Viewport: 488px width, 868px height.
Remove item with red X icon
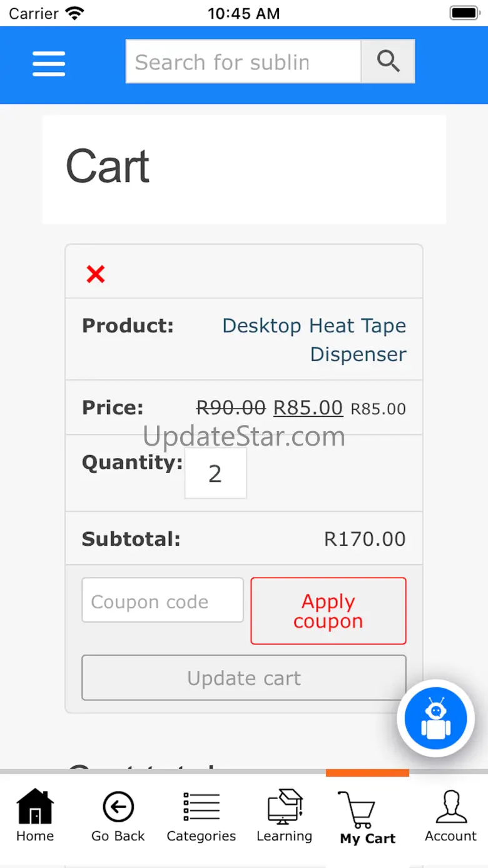[96, 273]
